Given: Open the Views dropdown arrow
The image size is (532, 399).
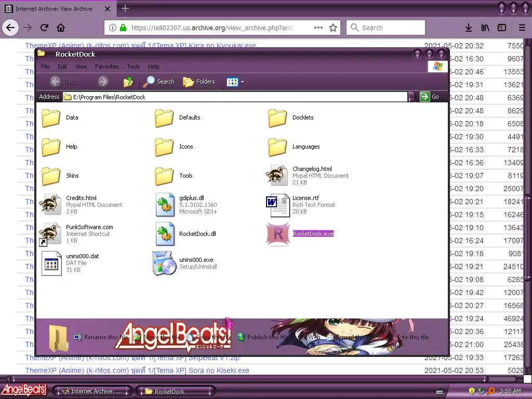Looking at the screenshot, I should 242,82.
